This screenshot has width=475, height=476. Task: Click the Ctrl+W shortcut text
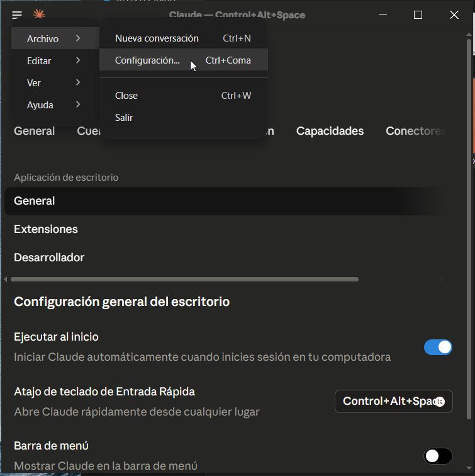(x=236, y=96)
